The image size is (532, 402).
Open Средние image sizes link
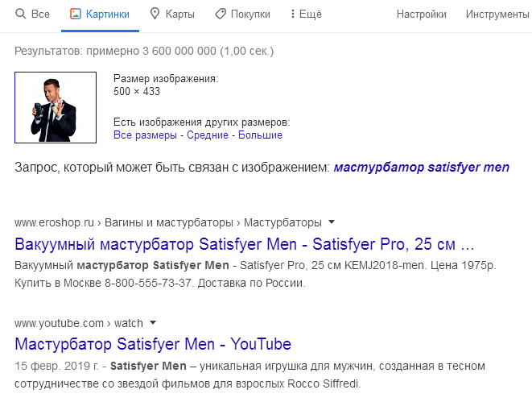click(x=208, y=135)
